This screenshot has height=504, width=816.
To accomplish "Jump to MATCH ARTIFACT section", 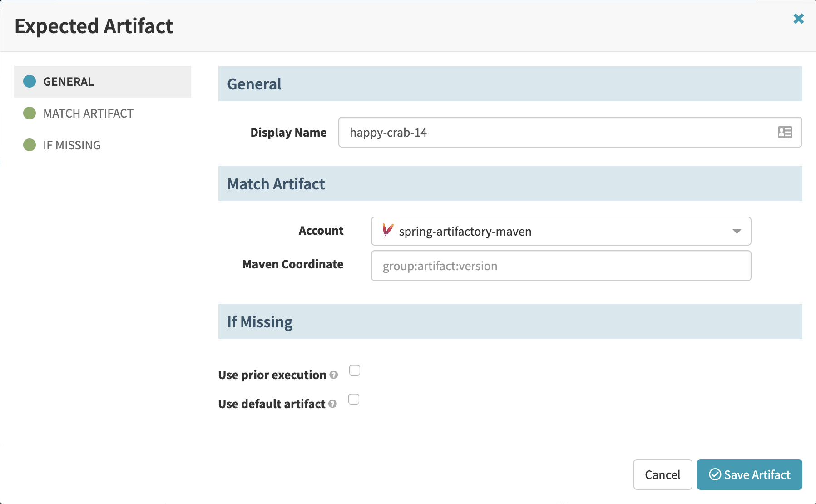I will 103,114.
